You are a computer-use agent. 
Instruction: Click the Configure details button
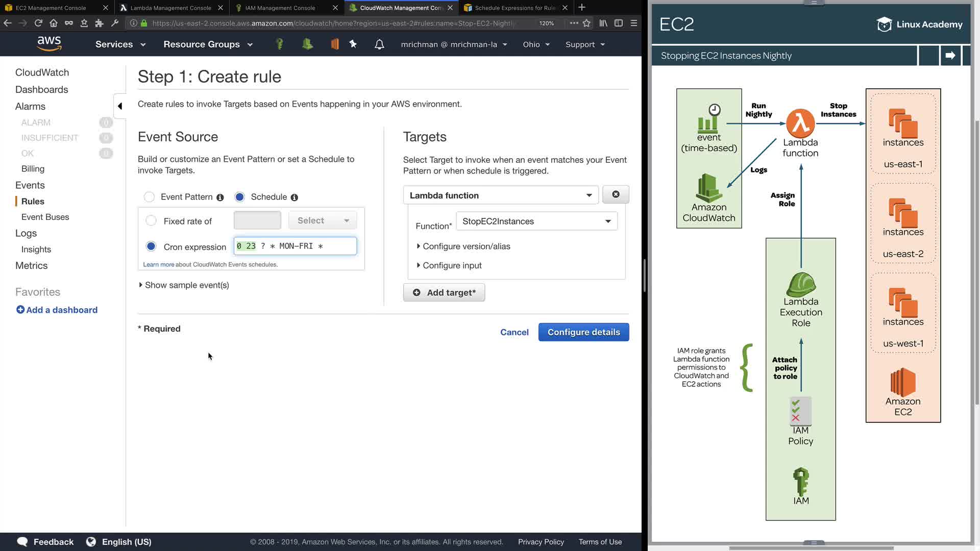coord(583,332)
